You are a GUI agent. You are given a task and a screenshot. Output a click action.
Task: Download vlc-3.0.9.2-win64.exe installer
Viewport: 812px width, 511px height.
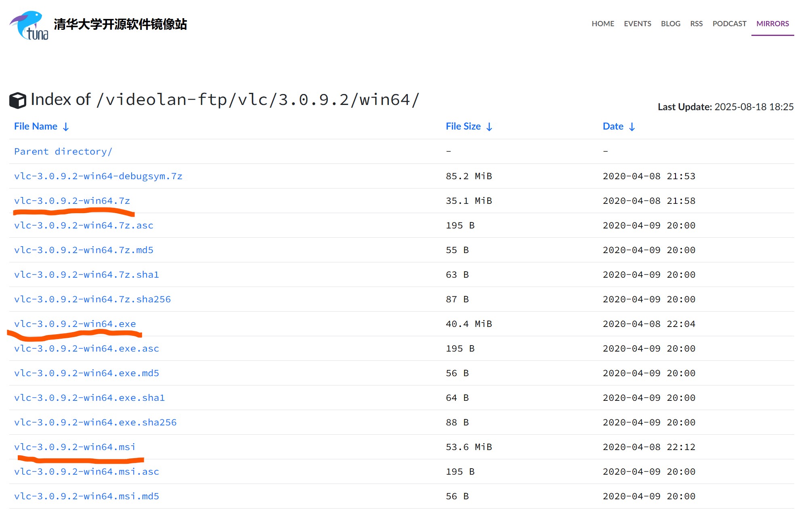point(75,324)
